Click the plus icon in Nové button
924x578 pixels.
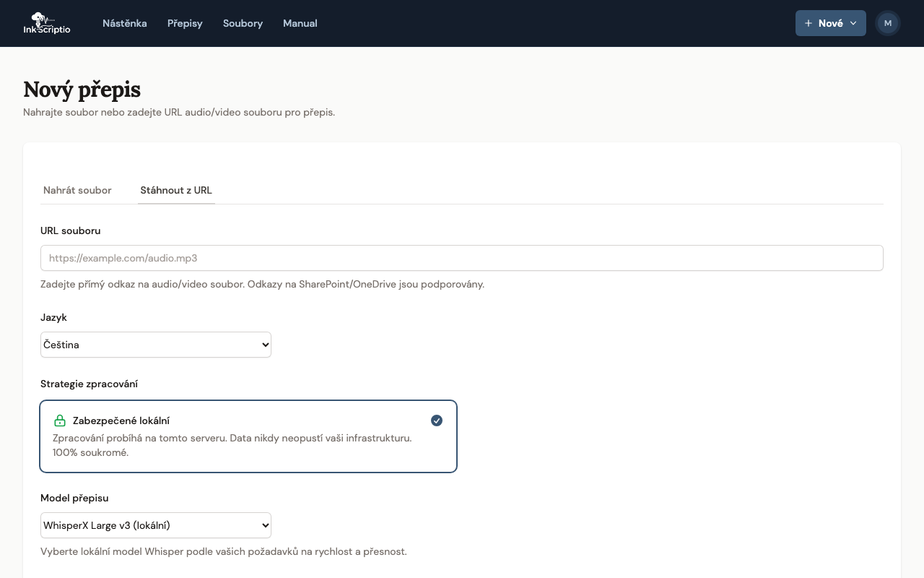click(808, 23)
